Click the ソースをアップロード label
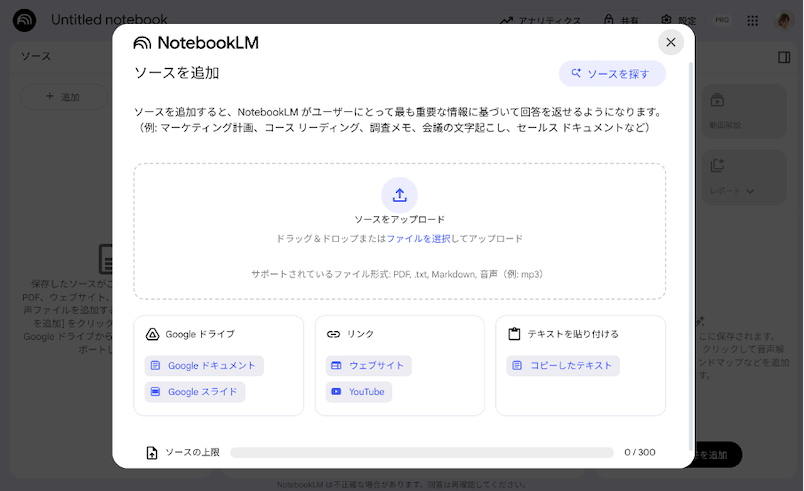The width and height of the screenshot is (804, 491). [399, 219]
